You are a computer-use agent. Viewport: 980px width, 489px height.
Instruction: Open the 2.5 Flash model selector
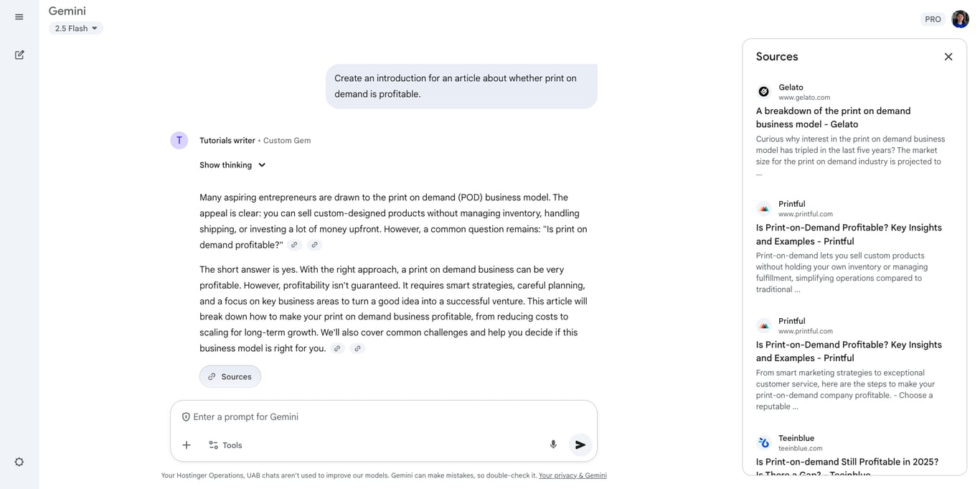(75, 28)
